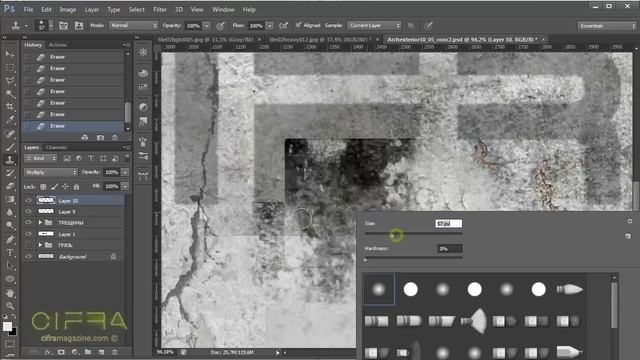Create new snapshot in History panel
The width and height of the screenshot is (640, 360).
pyautogui.click(x=100, y=138)
